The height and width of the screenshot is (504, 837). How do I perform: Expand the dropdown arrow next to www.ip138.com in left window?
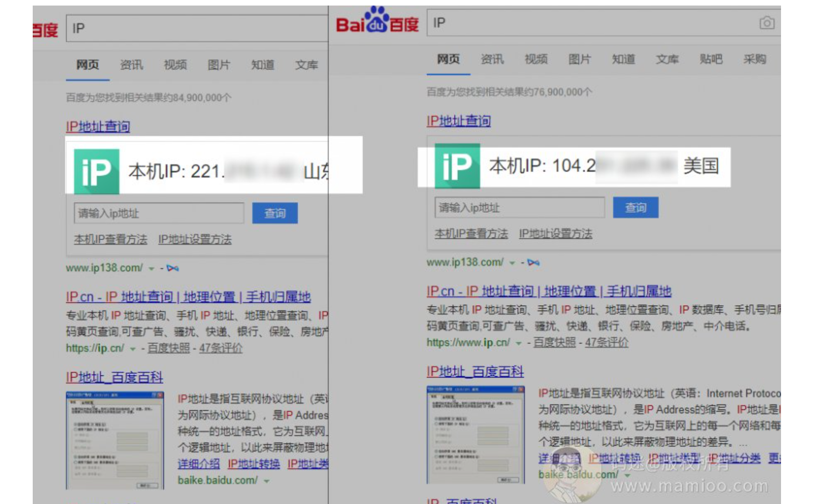point(151,269)
